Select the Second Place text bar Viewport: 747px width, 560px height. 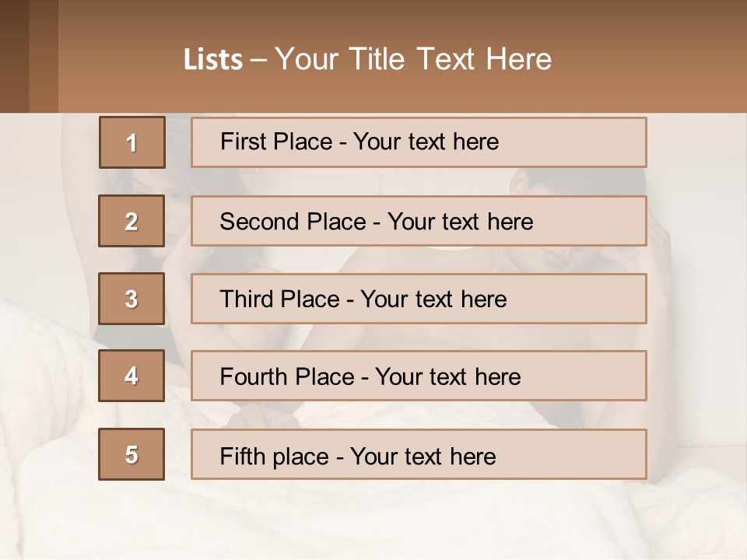[419, 221]
